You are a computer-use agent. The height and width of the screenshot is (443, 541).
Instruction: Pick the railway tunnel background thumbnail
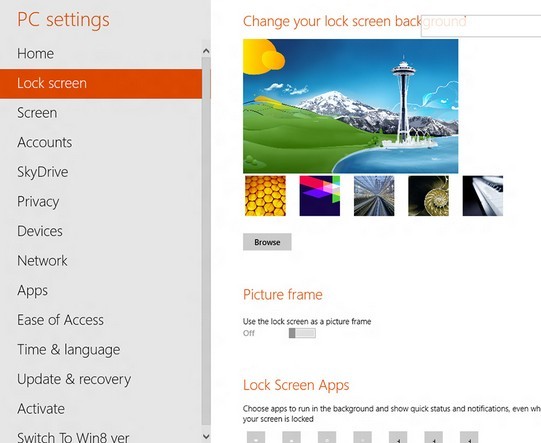(x=374, y=196)
